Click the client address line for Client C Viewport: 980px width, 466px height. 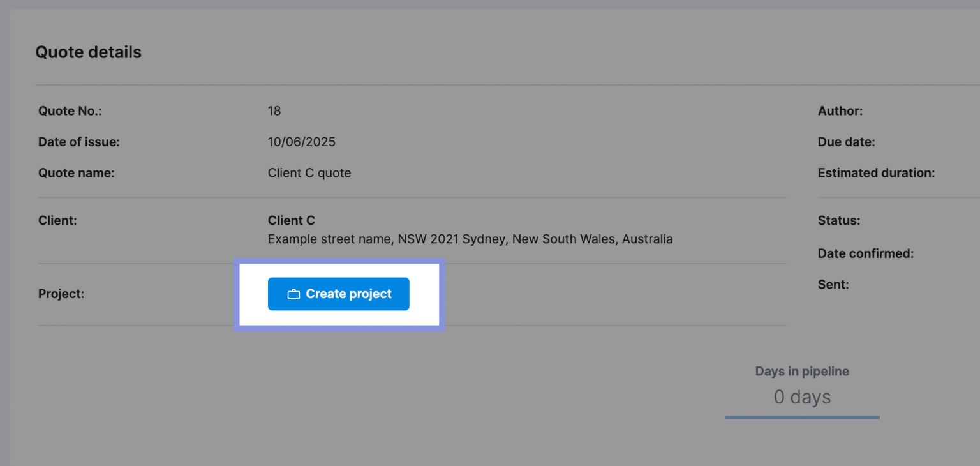(470, 239)
